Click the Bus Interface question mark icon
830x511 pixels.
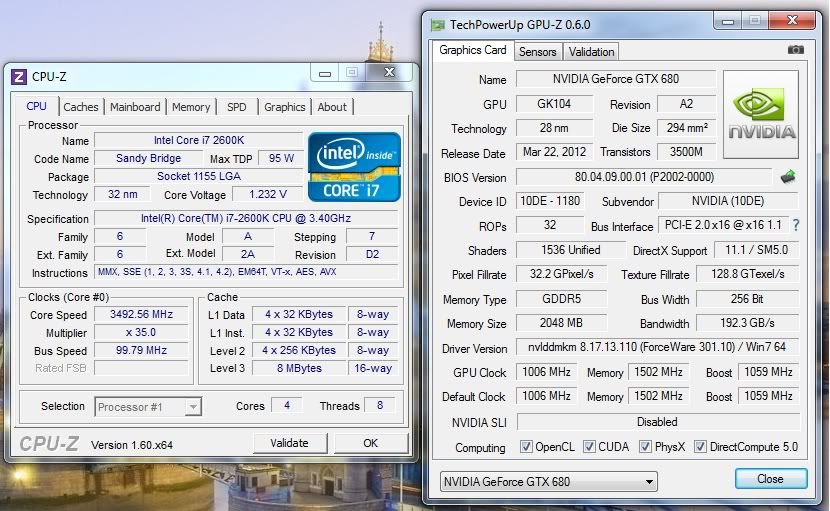(x=796, y=225)
